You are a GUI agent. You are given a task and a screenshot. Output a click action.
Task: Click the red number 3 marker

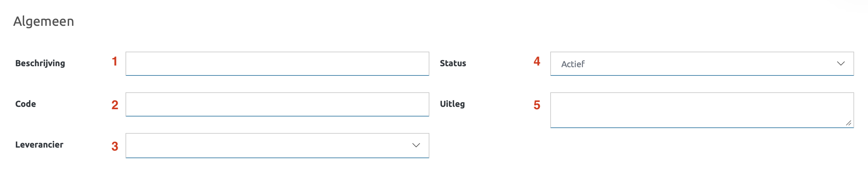click(x=115, y=146)
